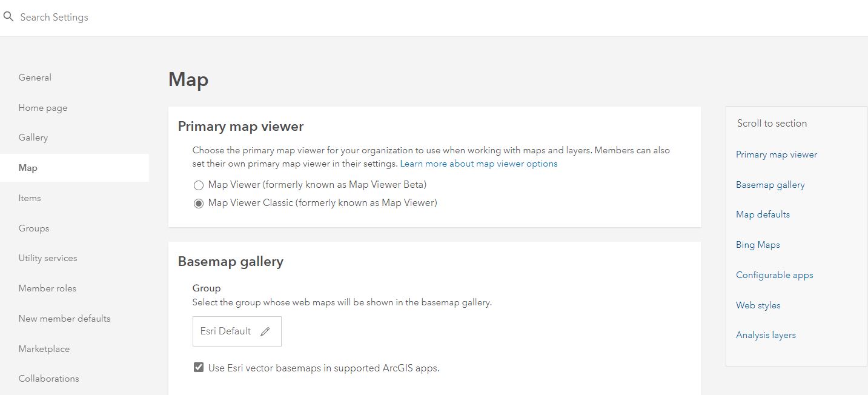This screenshot has width=868, height=395.
Task: Open the Gallery settings section
Action: pos(33,138)
